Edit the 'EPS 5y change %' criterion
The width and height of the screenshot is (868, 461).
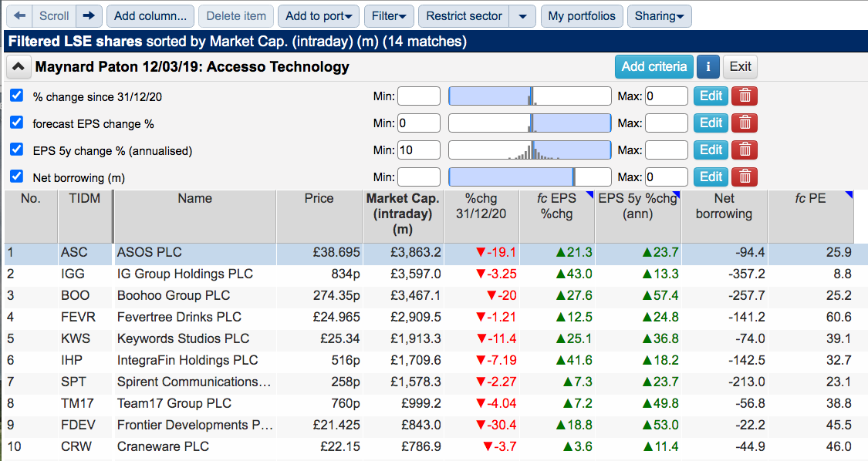tap(711, 150)
